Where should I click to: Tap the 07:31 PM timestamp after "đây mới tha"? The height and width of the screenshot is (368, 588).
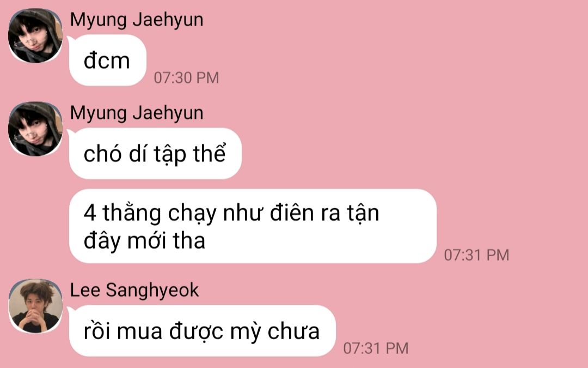(x=476, y=255)
